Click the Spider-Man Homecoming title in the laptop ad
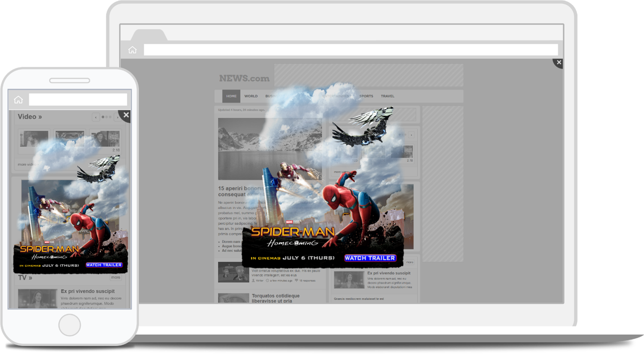Image resolution: width=644 pixels, height=354 pixels. pos(293,237)
